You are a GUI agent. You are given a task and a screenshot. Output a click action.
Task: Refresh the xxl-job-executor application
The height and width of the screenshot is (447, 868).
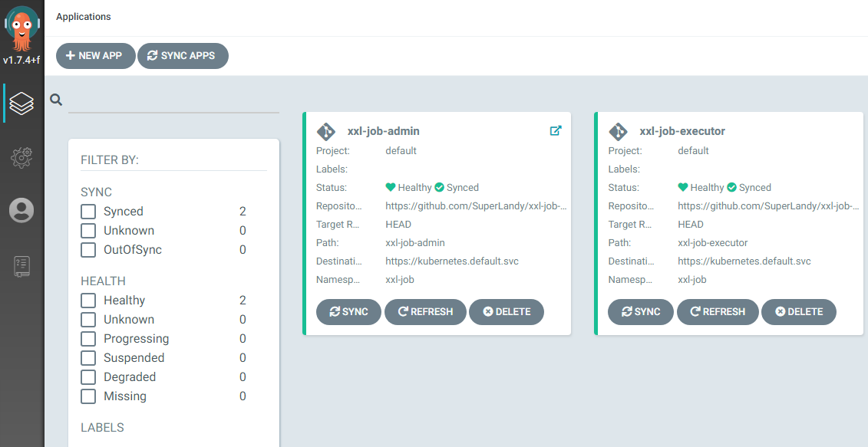point(718,312)
